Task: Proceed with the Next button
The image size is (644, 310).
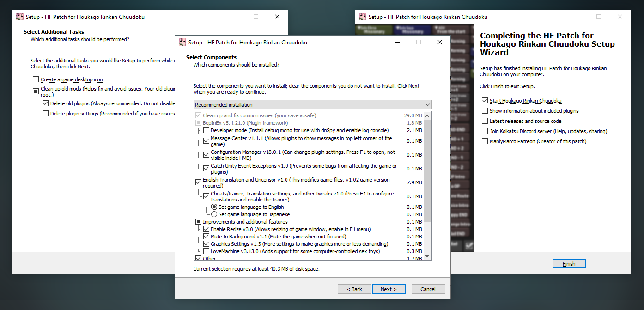Action: click(x=389, y=289)
